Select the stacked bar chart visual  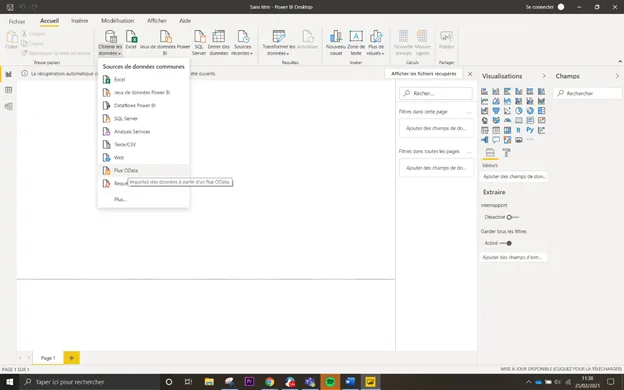click(x=484, y=92)
